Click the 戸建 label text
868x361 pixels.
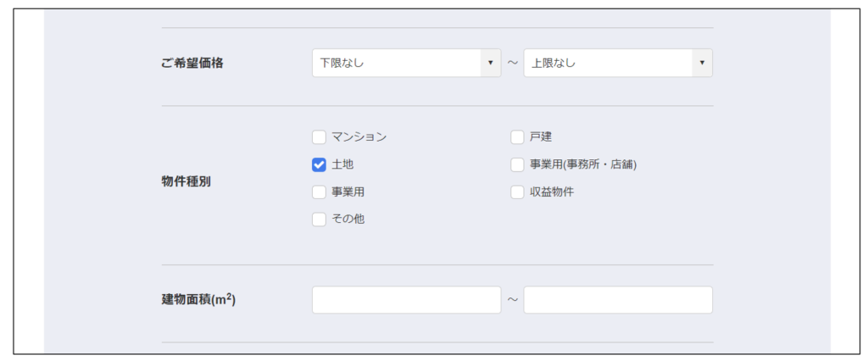click(x=541, y=137)
